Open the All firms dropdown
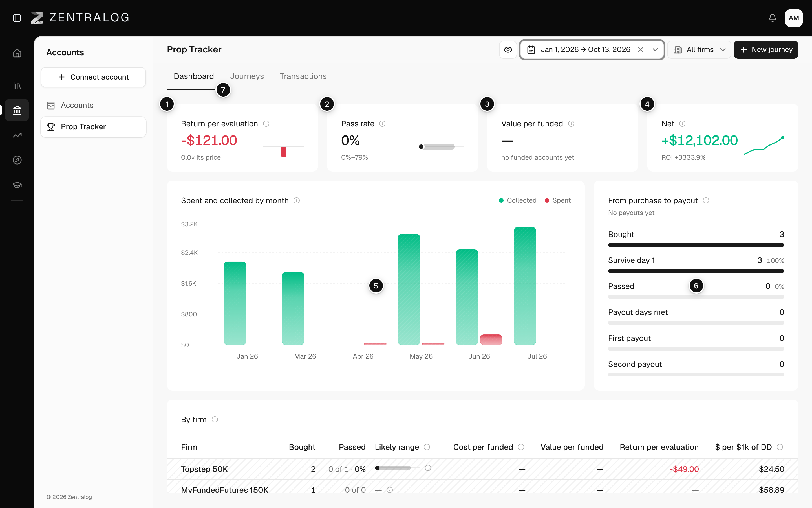The height and width of the screenshot is (508, 812). click(699, 50)
